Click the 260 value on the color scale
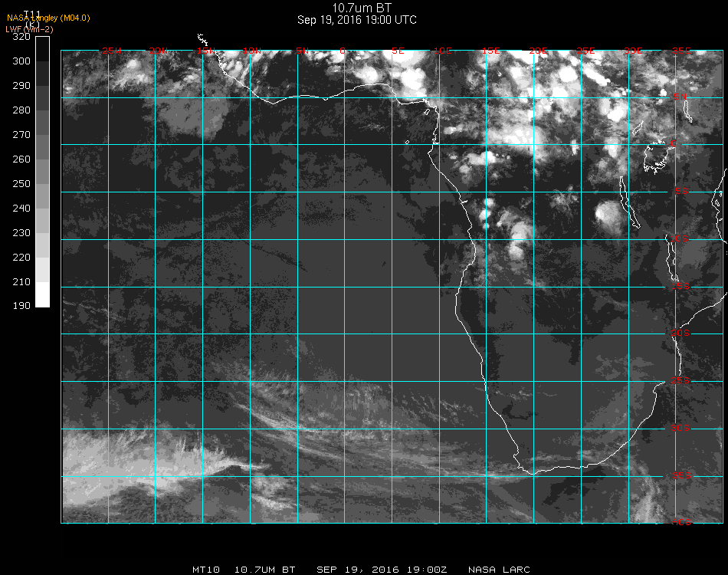This screenshot has width=728, height=575. (21, 159)
